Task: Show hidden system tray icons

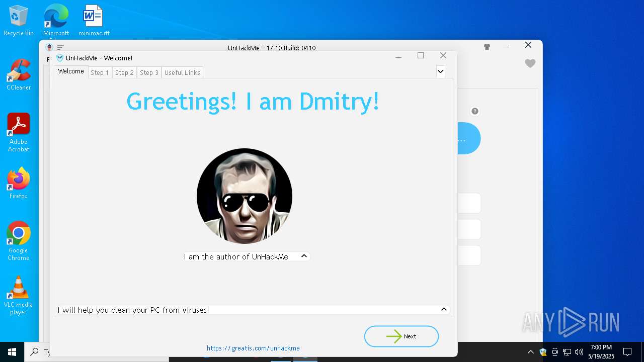Action: pos(530,352)
